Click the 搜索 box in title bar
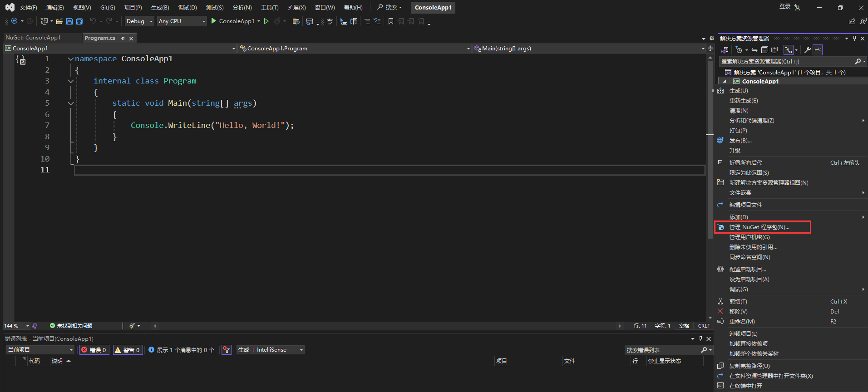The height and width of the screenshot is (392, 868). [390, 7]
